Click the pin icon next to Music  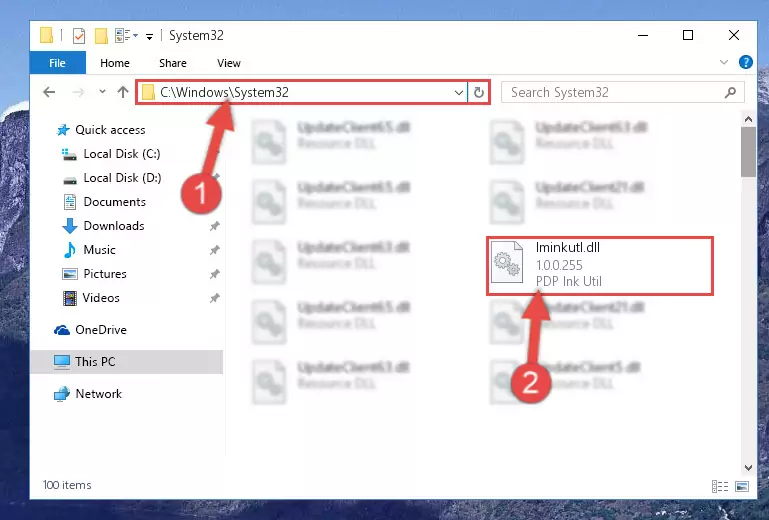pyautogui.click(x=214, y=250)
